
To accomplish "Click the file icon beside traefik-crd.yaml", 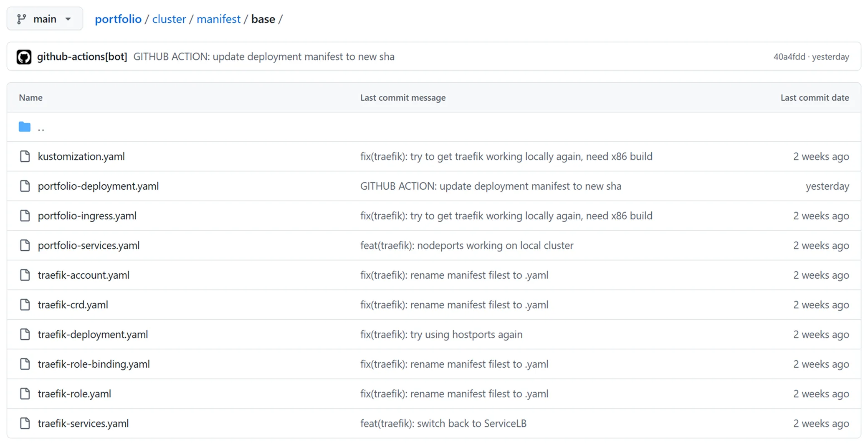I will point(25,305).
